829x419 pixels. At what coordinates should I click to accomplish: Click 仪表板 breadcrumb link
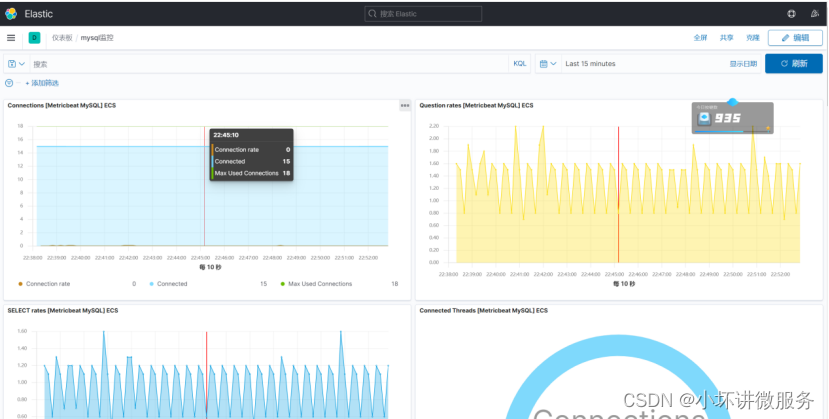(x=62, y=38)
